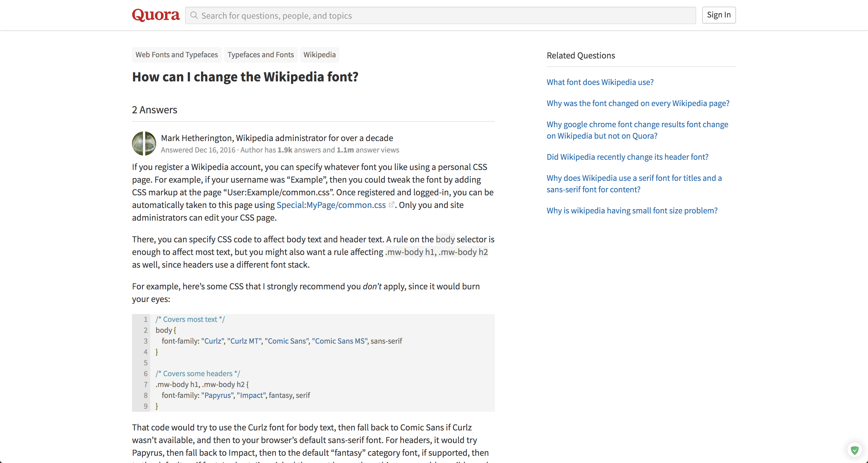
Task: Open Mark Hetherington's author name link
Action: (x=197, y=138)
